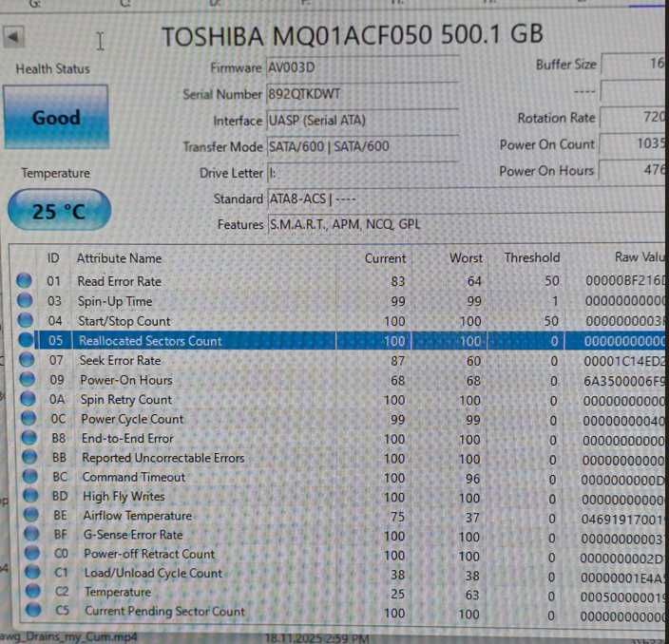
Task: Click status orb for Read Error Rate
Action: 24,280
